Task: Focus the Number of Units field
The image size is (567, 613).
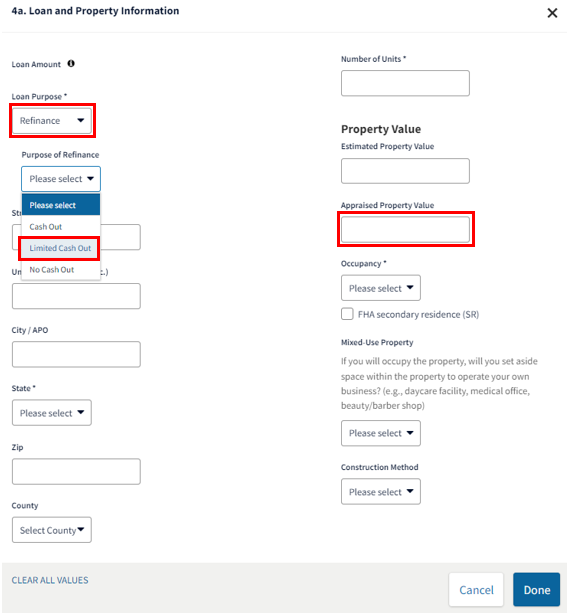Action: coord(405,83)
